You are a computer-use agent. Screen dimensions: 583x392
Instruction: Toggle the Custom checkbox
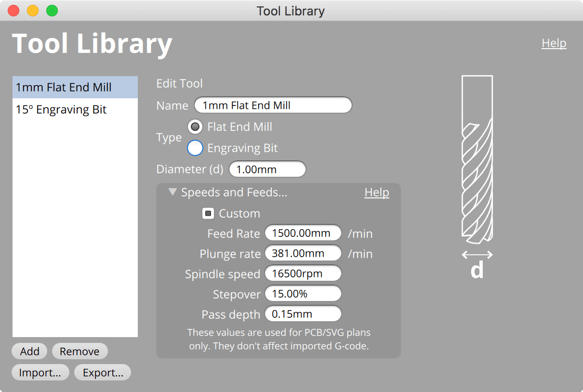click(208, 213)
